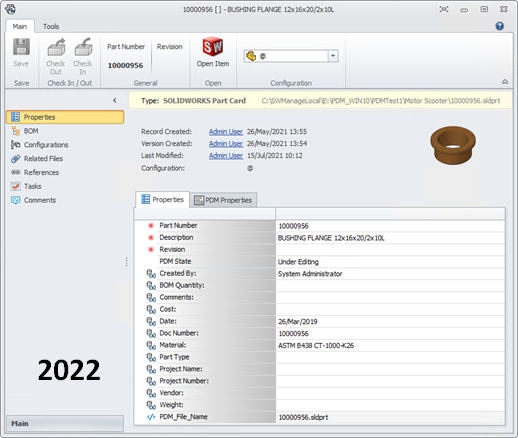The width and height of the screenshot is (518, 438).
Task: Click the PDM_File_Name value 10000956.sldprt
Action: pos(390,417)
